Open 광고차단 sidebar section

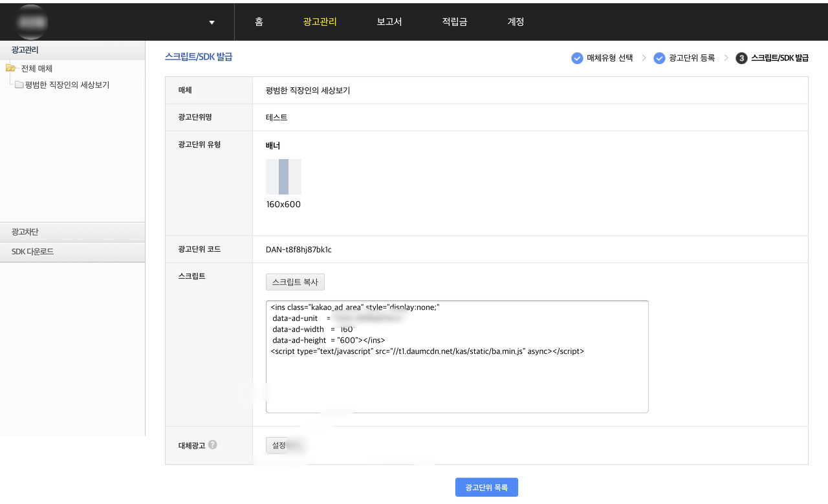(x=72, y=232)
